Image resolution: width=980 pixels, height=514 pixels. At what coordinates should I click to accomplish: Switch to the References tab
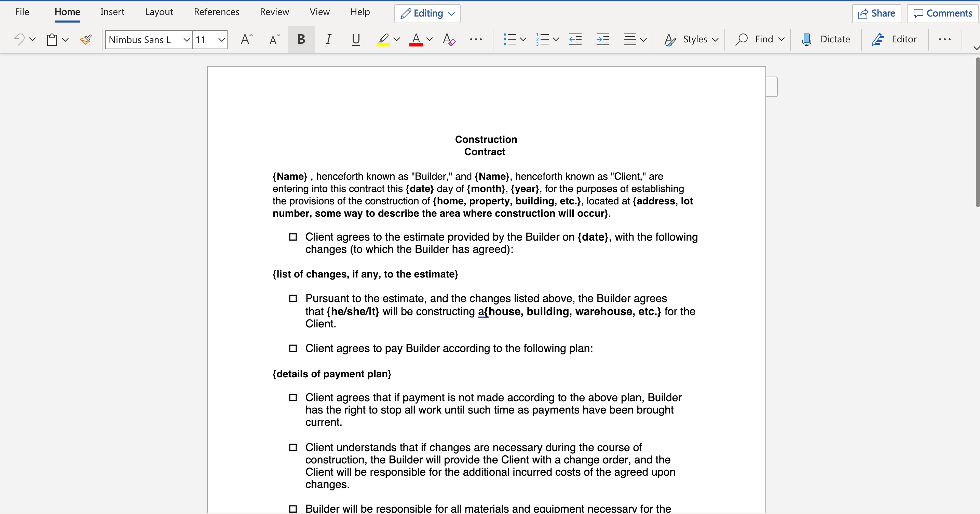tap(216, 12)
